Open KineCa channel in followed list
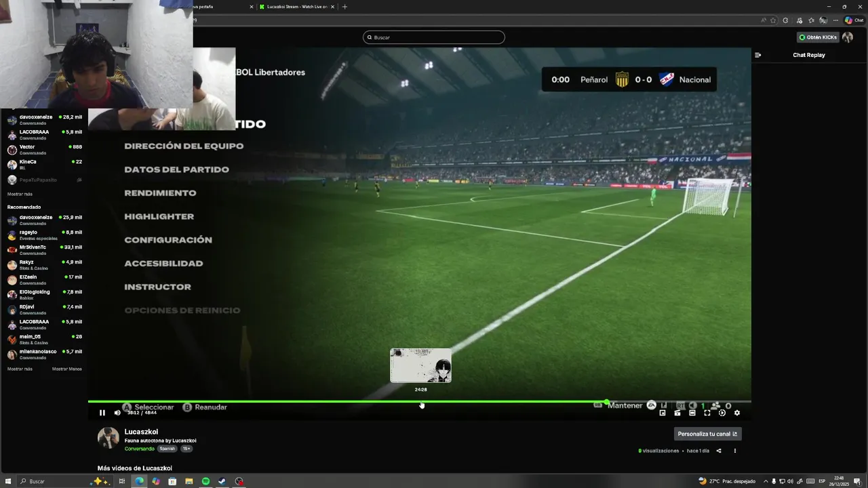 click(x=44, y=164)
